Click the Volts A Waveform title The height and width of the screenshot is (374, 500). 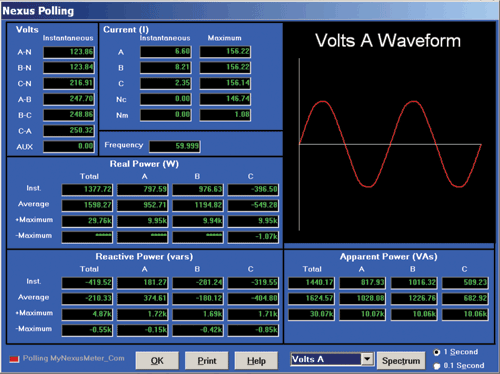pos(388,41)
